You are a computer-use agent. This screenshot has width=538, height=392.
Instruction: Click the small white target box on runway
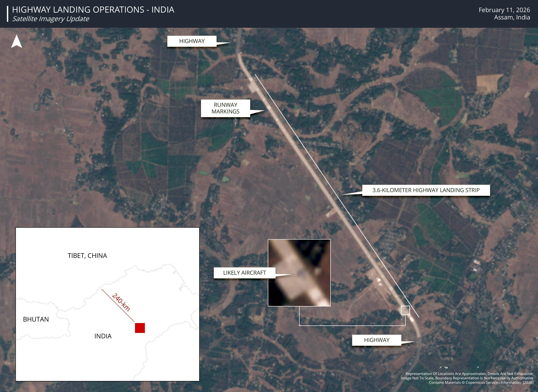click(x=405, y=310)
